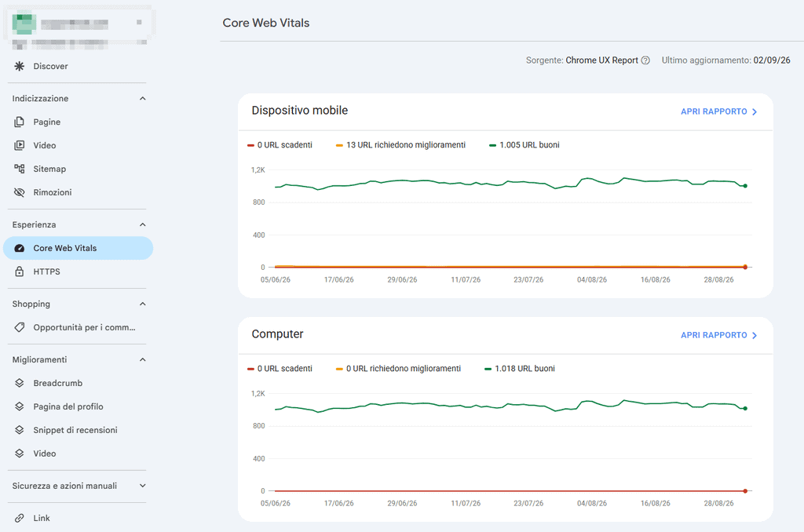The height and width of the screenshot is (532, 804).
Task: Click the Miglioramenti Video layers icon
Action: pyautogui.click(x=20, y=454)
